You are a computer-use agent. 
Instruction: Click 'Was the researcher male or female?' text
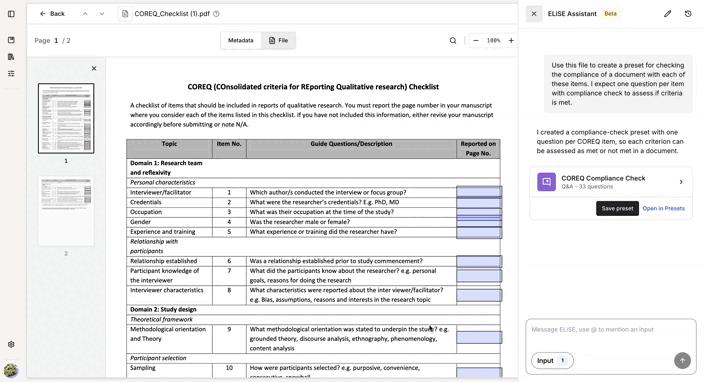coord(299,222)
